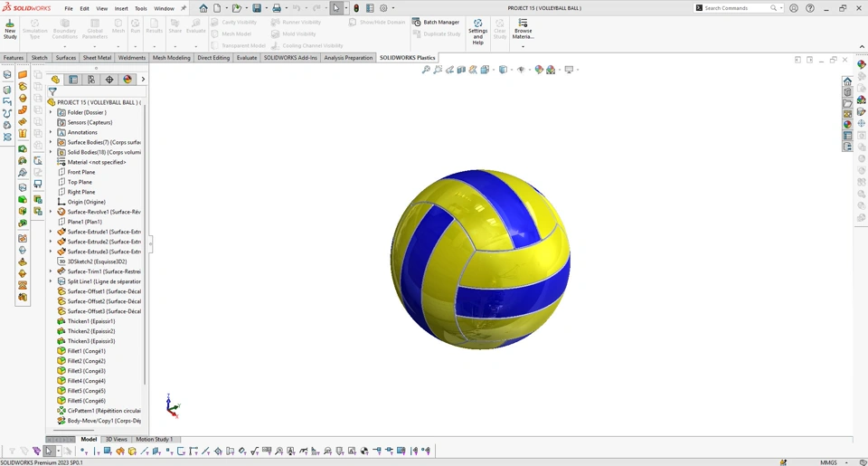
Task: Open the units MMGS dropdown arrow
Action: [846, 462]
